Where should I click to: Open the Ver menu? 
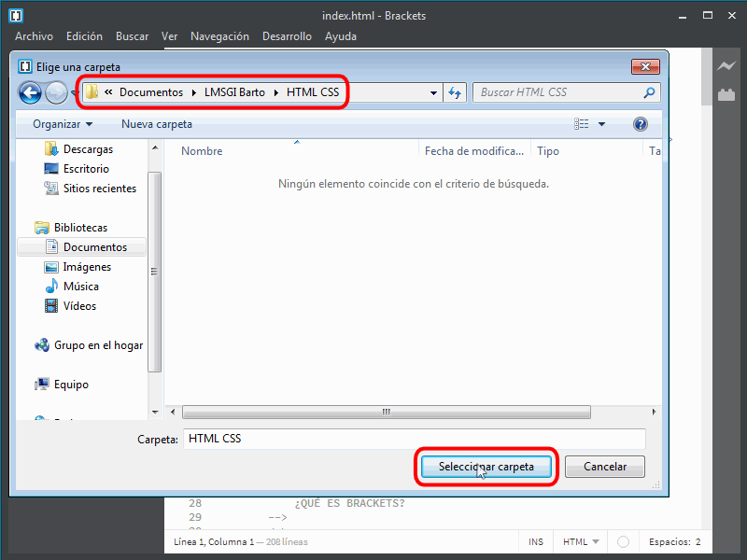169,36
